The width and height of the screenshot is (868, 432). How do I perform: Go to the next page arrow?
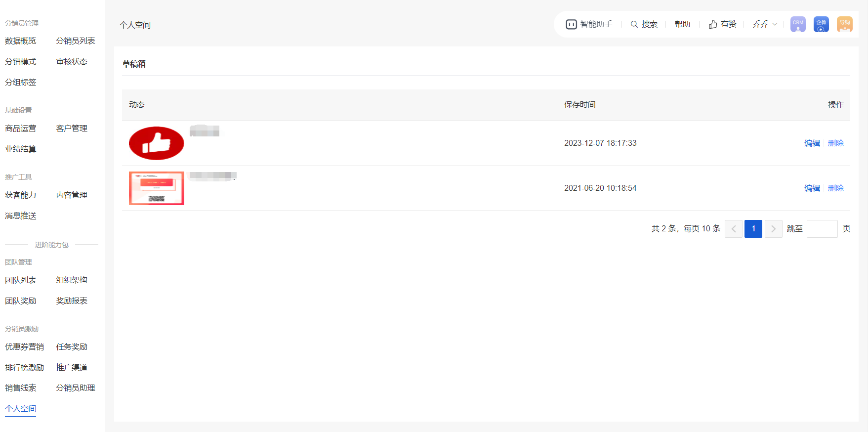pyautogui.click(x=773, y=229)
